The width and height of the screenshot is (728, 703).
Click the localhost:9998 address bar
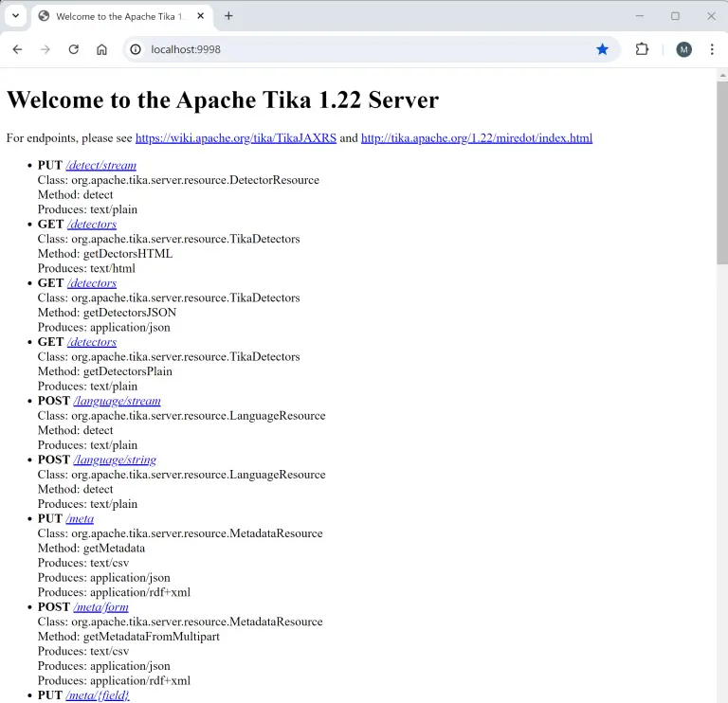pyautogui.click(x=360, y=49)
